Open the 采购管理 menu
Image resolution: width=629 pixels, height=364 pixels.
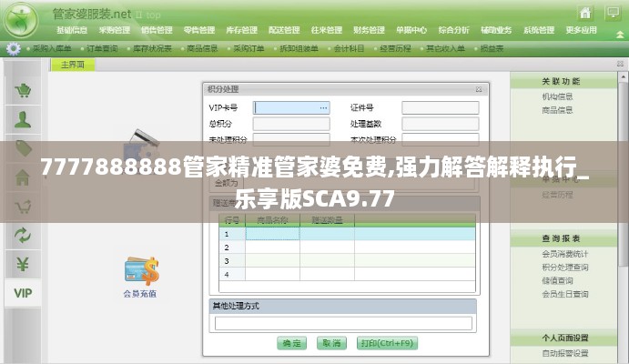[x=115, y=30]
